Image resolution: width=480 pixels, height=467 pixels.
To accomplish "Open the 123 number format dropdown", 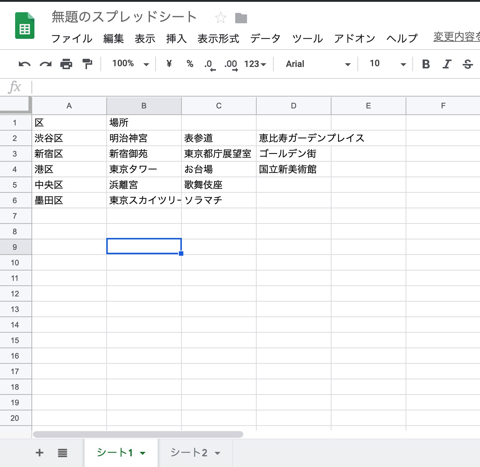I will [255, 64].
